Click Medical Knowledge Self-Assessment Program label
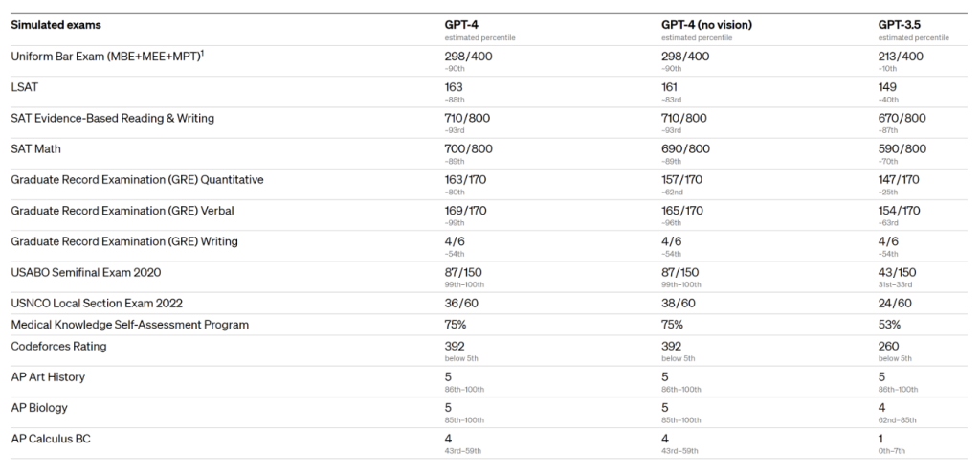This screenshot has width=980, height=476. tap(129, 325)
